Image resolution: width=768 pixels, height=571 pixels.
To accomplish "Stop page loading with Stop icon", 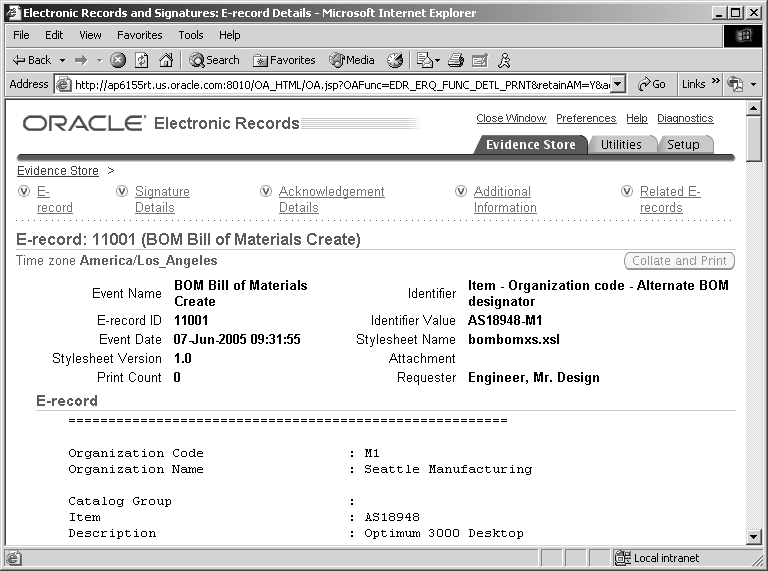I will click(x=118, y=60).
